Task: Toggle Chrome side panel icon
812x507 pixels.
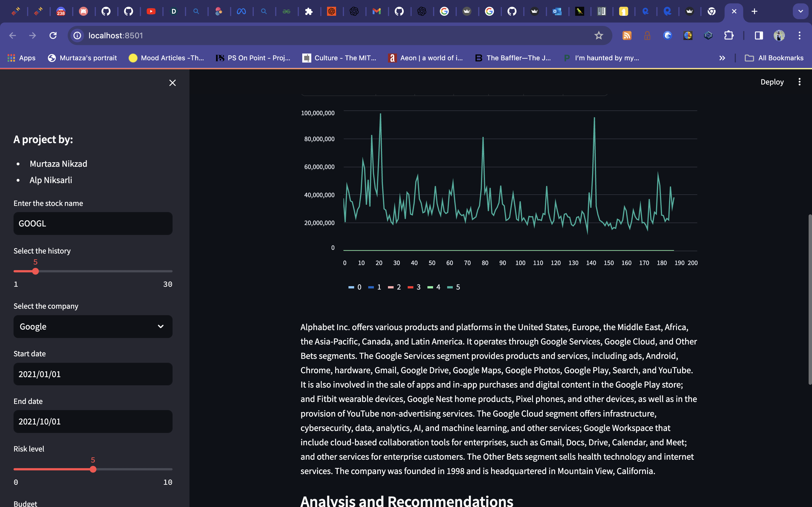Action: pyautogui.click(x=759, y=35)
